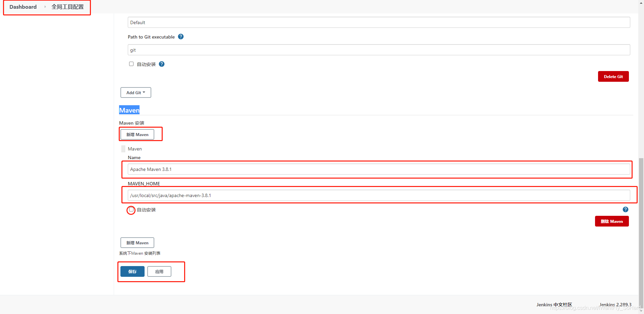The width and height of the screenshot is (644, 314).
Task: Open 全局工具配置 breadcrumb
Action: tap(67, 7)
